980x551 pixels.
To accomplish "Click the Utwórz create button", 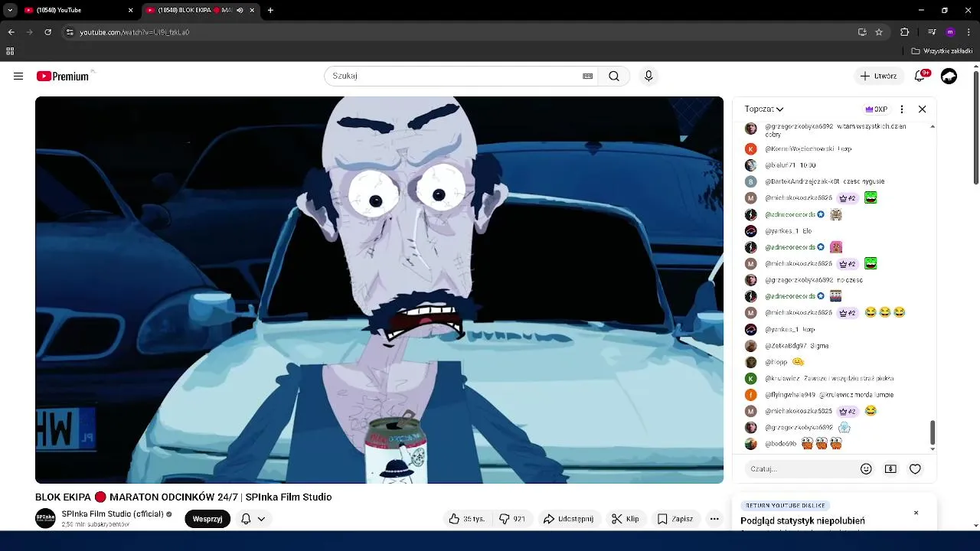I will click(878, 76).
